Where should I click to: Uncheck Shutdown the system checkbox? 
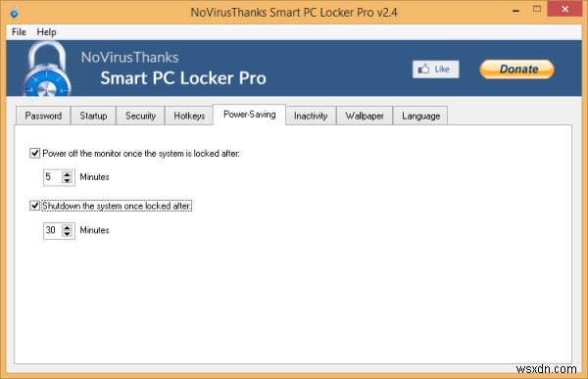pyautogui.click(x=34, y=206)
